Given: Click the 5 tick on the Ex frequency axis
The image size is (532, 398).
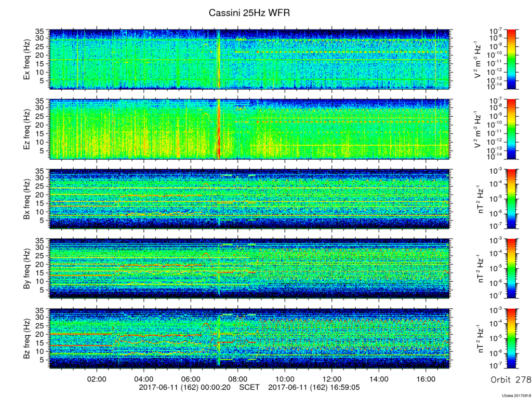Looking at the screenshot, I should pos(43,80).
